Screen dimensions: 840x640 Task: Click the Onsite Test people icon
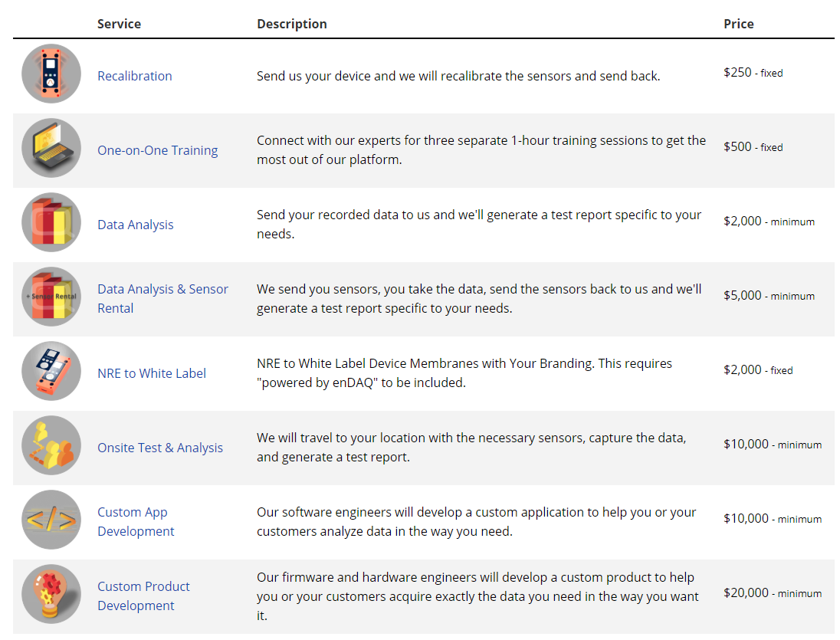tap(51, 445)
